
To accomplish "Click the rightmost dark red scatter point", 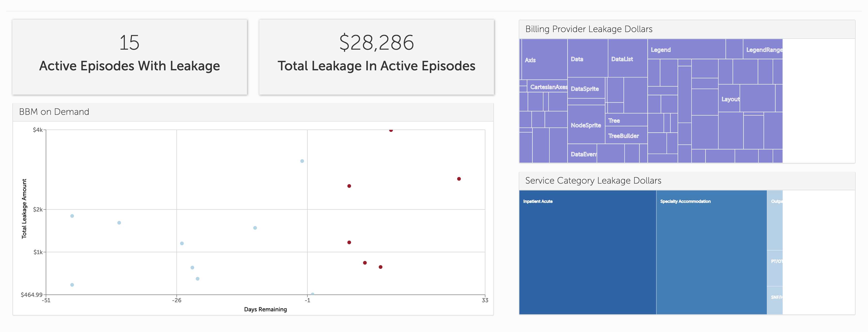I will click(x=459, y=179).
